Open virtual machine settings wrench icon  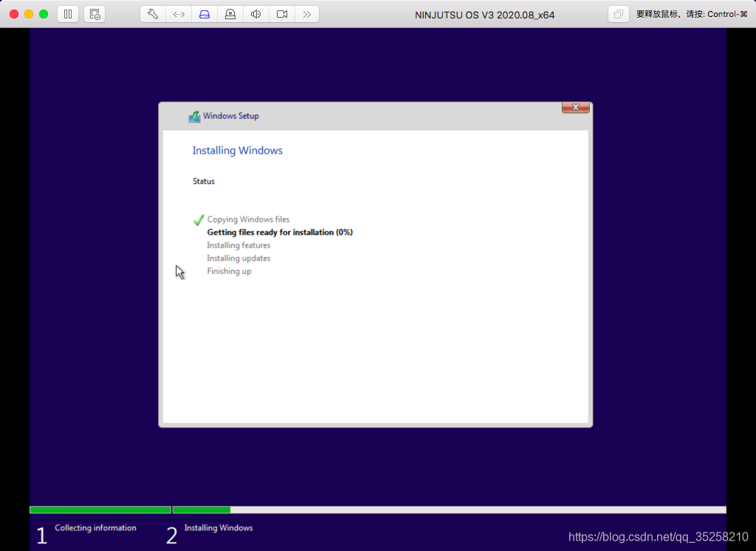tap(153, 14)
